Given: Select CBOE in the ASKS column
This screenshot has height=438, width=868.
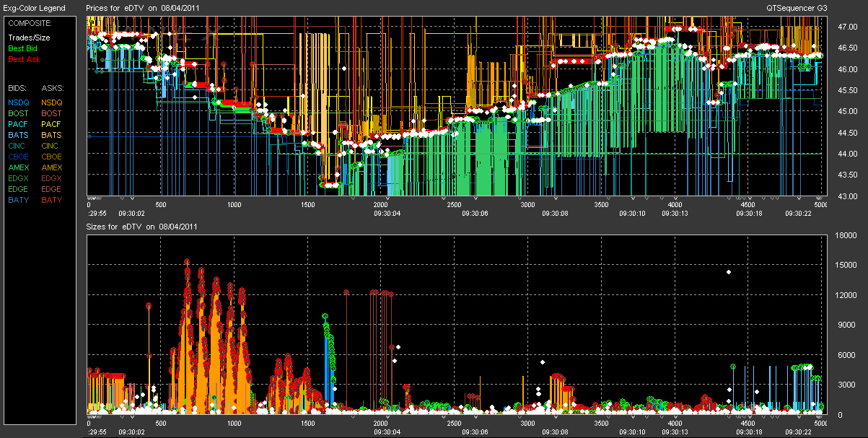Looking at the screenshot, I should pos(52,157).
